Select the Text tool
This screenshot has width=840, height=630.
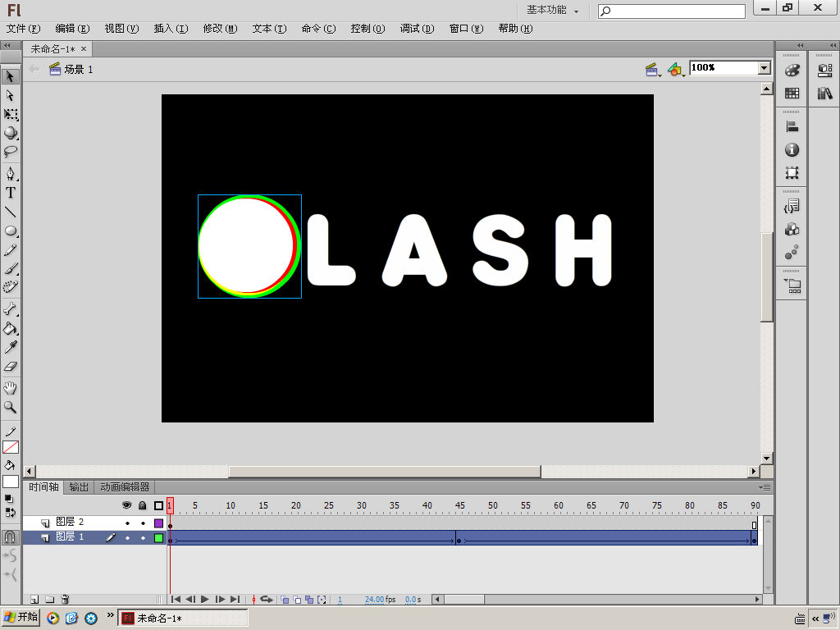[10, 193]
